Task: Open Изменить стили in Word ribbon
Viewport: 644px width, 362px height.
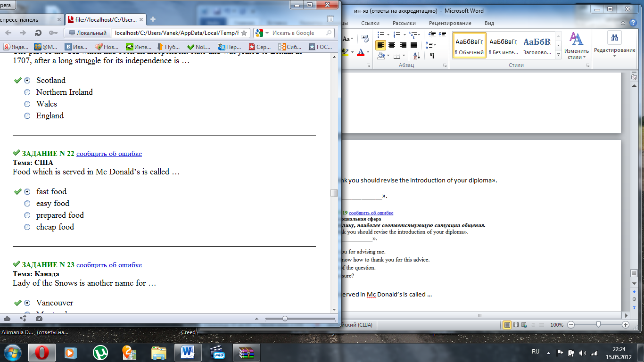Action: click(x=576, y=45)
